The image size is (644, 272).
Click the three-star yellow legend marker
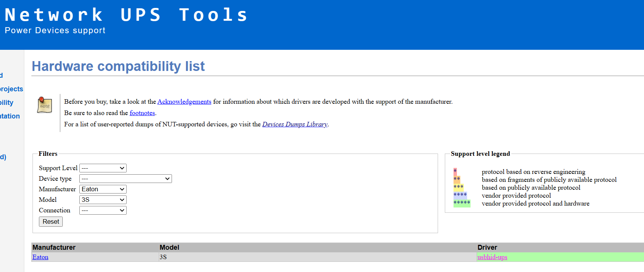pos(458,187)
